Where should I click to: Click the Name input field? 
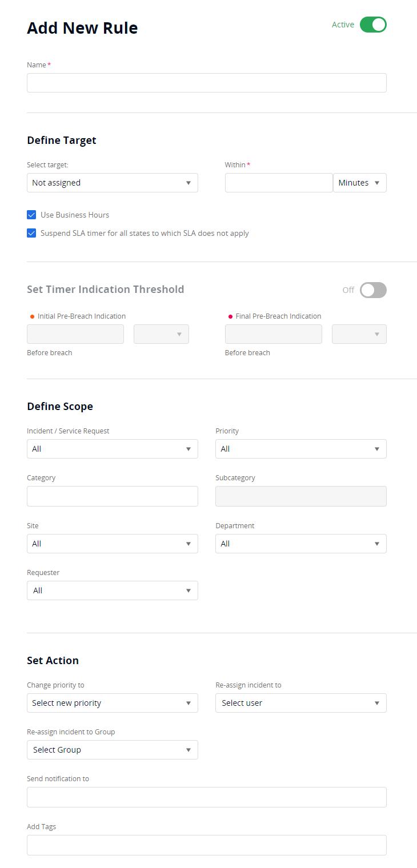point(206,83)
